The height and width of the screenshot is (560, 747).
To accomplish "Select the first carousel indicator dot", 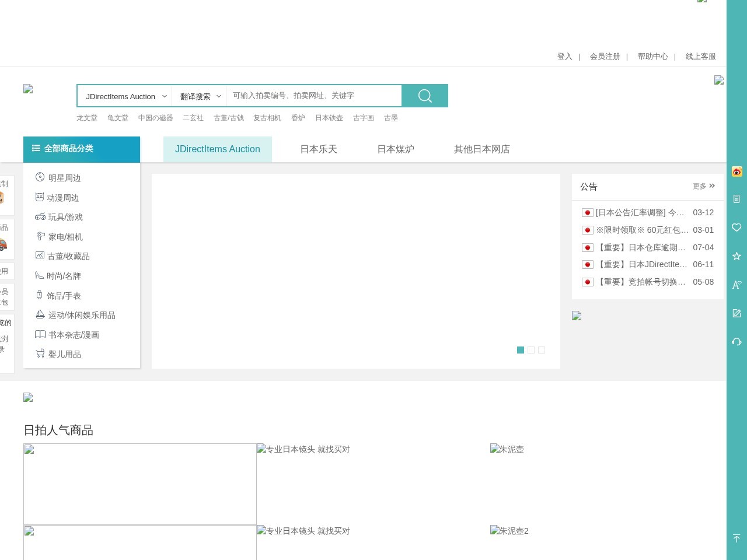I will pos(521,350).
